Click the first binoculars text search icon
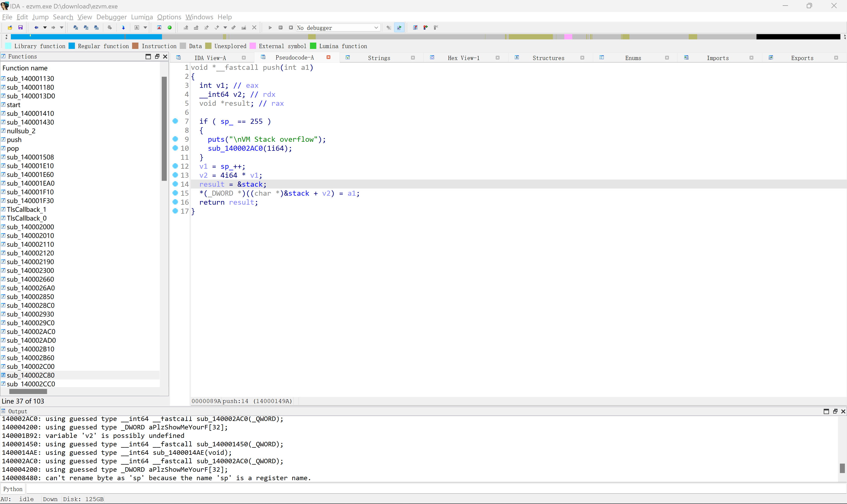Image resolution: width=847 pixels, height=504 pixels. [x=75, y=28]
